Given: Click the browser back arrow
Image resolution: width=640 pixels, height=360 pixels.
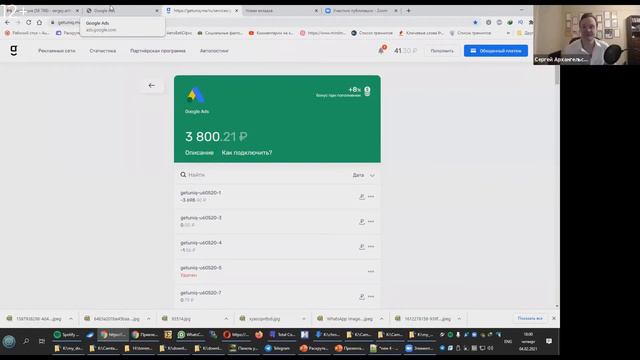Looking at the screenshot, I should [7, 22].
